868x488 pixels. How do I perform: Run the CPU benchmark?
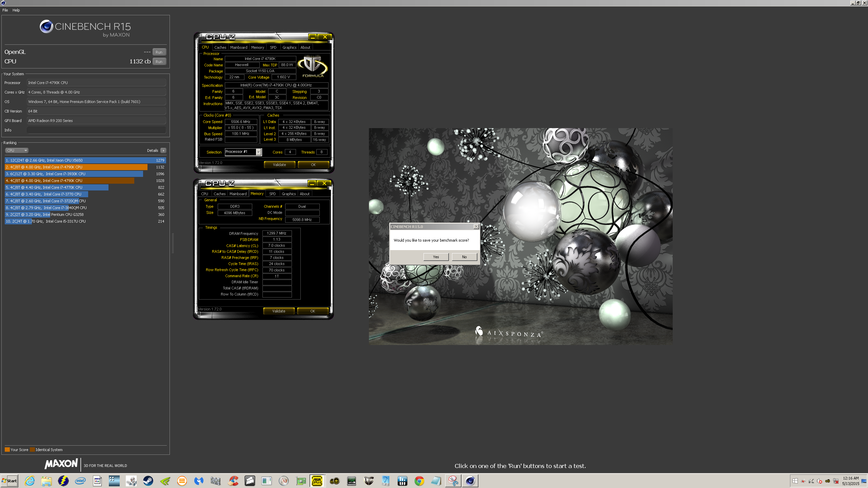click(159, 62)
